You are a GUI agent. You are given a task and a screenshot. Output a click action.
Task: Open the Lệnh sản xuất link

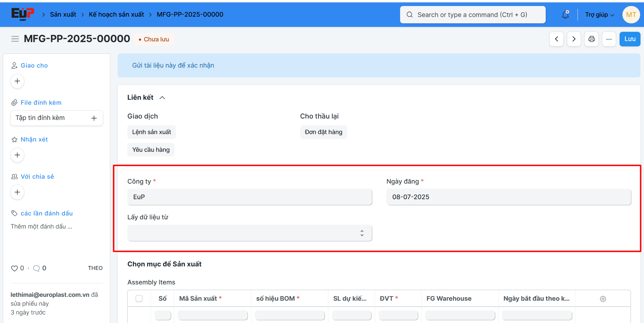pos(151,132)
